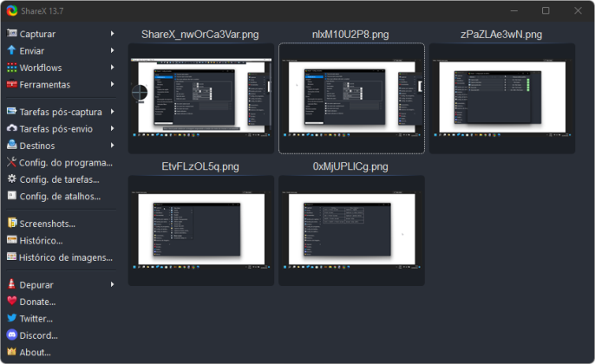Screen dimensions: 595x364
Task: Expand the Tarefas pós-envio submenu arrow
Action: [x=113, y=128]
